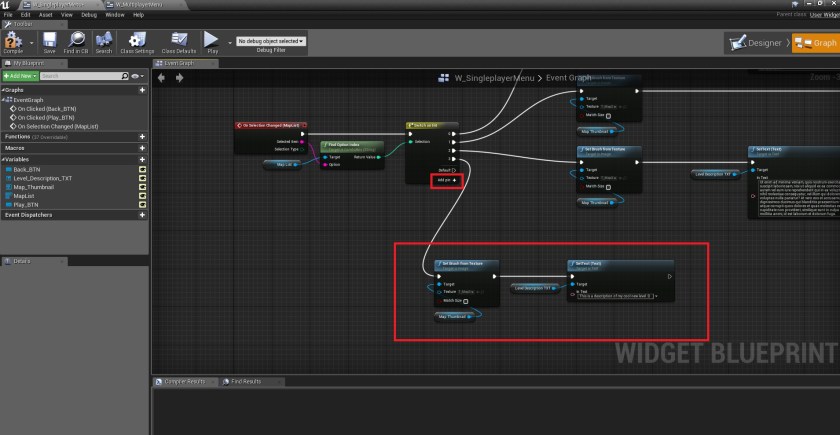Screen dimensions: 840x435
Task: Open the debug object filter dropdown
Action: [270, 41]
